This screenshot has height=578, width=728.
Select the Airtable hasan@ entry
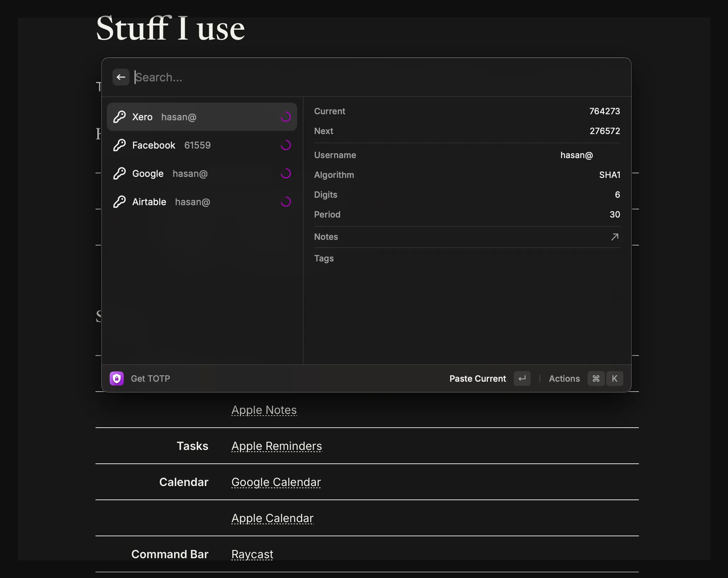202,202
